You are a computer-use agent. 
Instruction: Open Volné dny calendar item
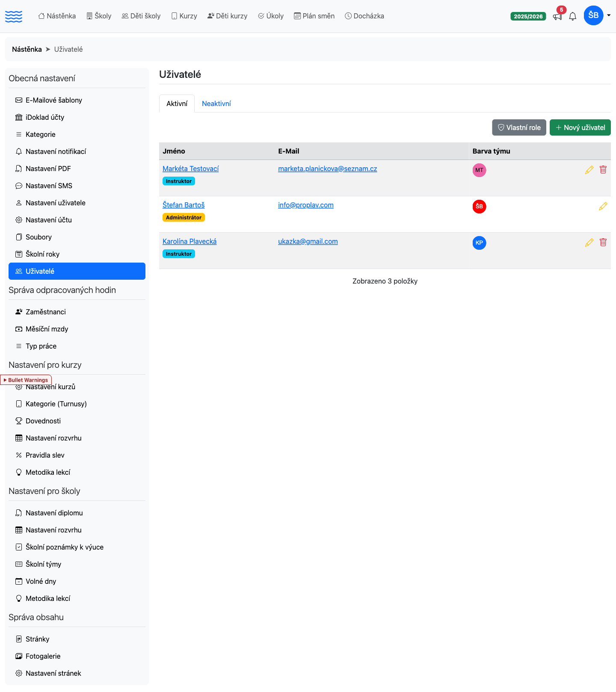tap(77, 581)
